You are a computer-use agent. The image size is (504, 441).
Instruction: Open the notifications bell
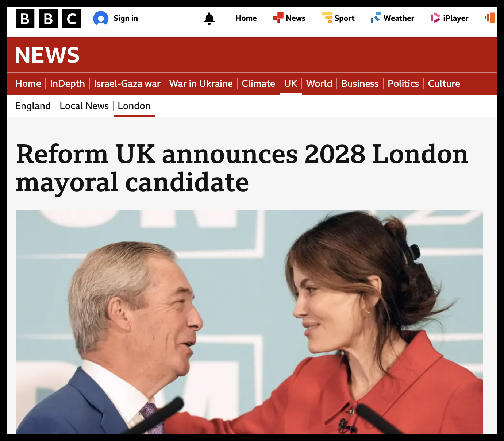click(x=209, y=19)
